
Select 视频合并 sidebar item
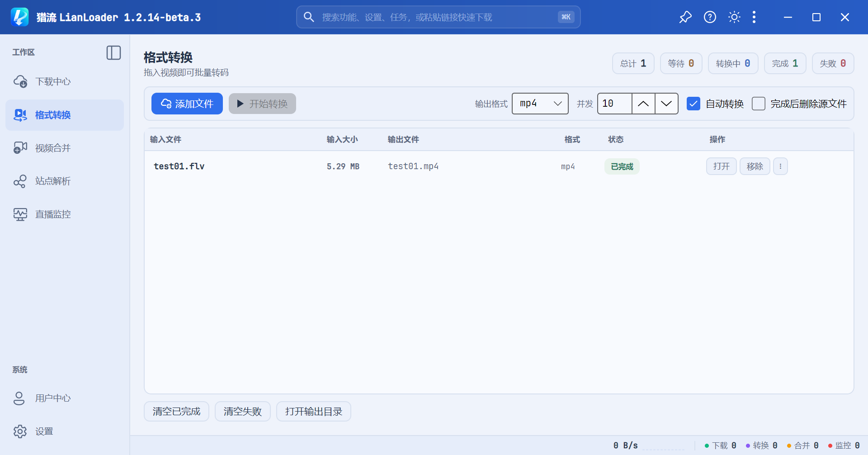click(x=65, y=148)
